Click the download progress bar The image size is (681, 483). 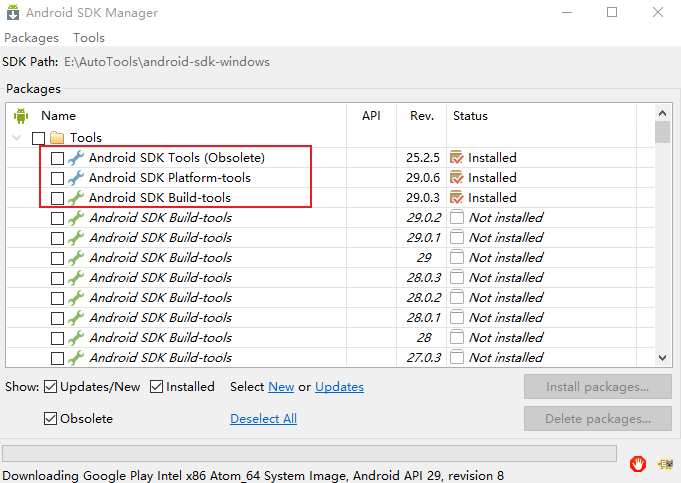(310, 454)
